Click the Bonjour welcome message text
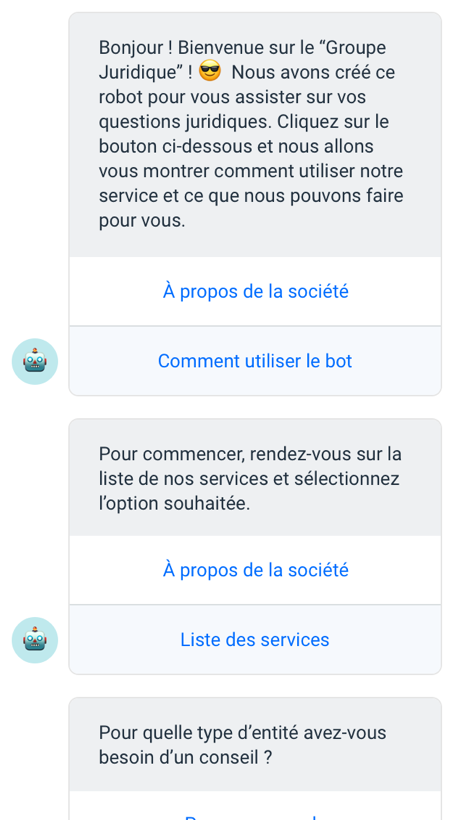Image resolution: width=464 pixels, height=820 pixels. [251, 134]
